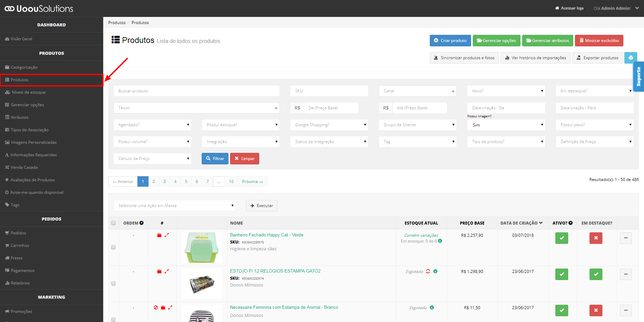The width and height of the screenshot is (644, 322).
Task: Click Ver histórico de importações button
Action: click(535, 58)
